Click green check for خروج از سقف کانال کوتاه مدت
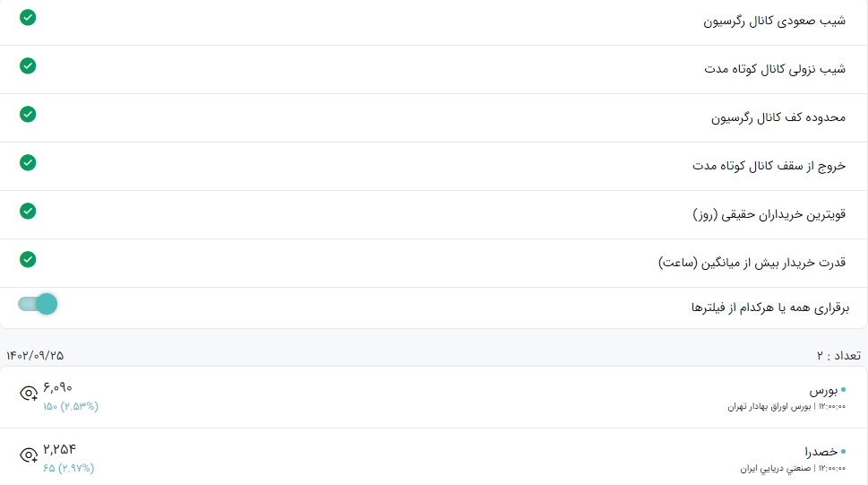 [28, 162]
